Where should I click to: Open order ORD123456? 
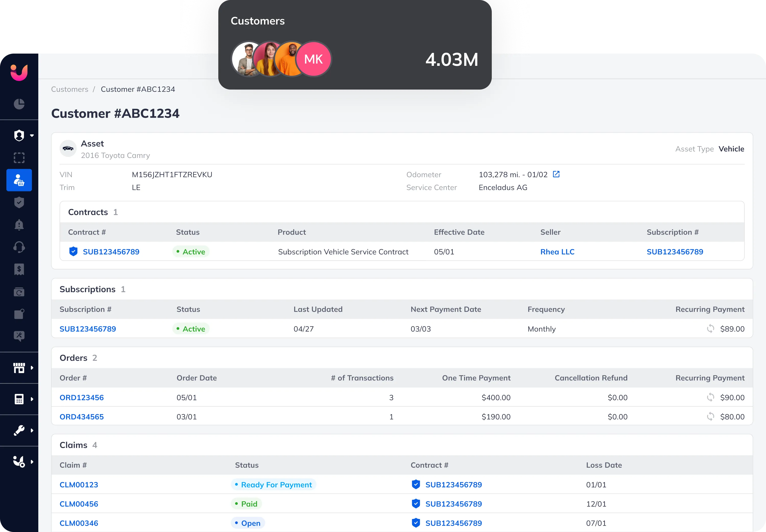81,397
